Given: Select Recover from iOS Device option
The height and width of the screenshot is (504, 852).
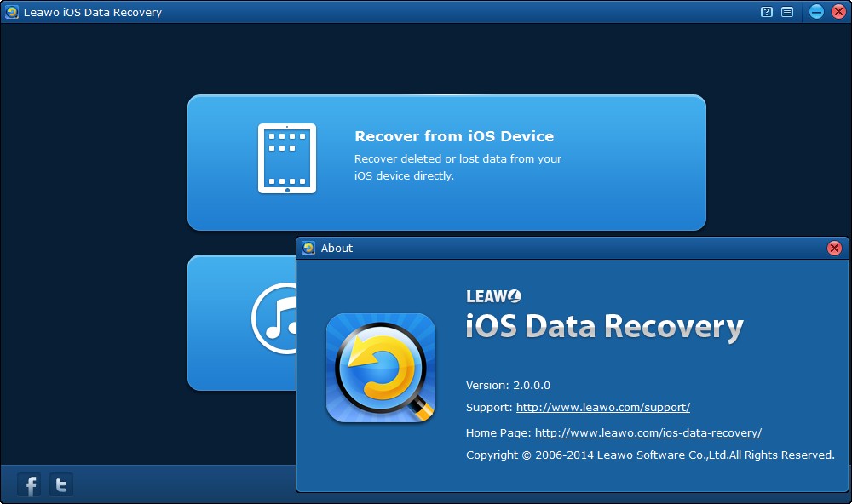Looking at the screenshot, I should point(446,163).
